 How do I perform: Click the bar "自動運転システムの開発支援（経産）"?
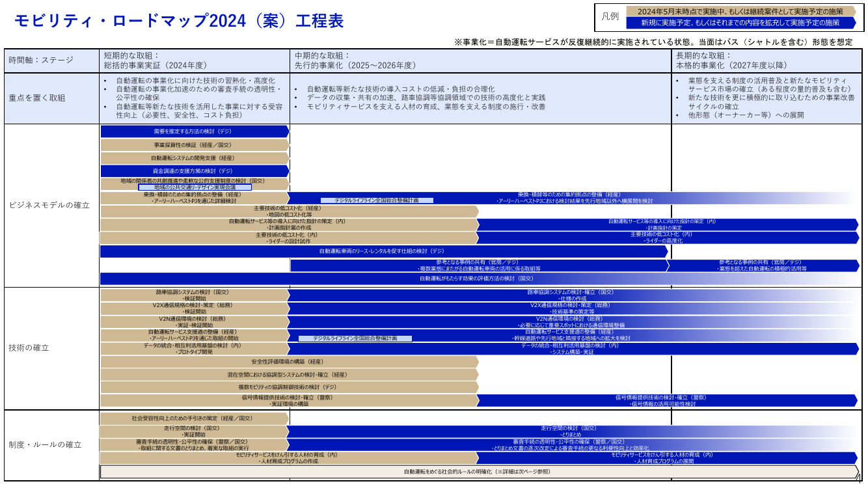(195, 158)
